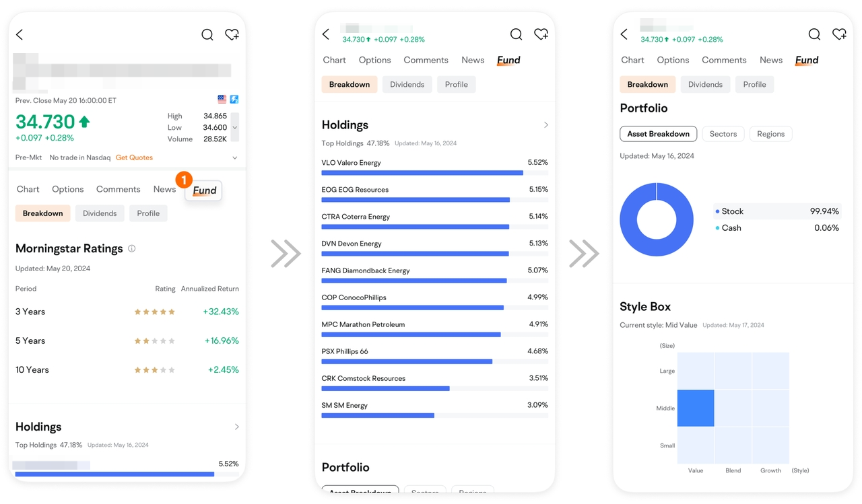This screenshot has width=862, height=504.
Task: Open the Options tab on the middle screen
Action: point(375,60)
